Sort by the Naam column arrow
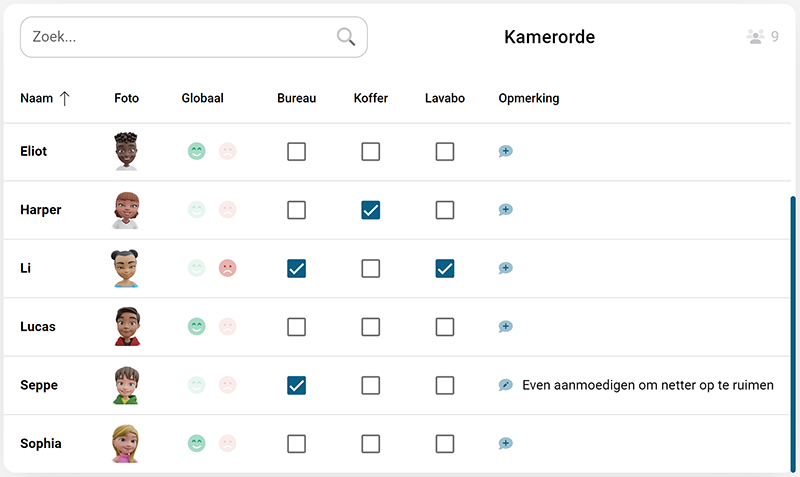Screen dimensions: 800x477 point(65,98)
